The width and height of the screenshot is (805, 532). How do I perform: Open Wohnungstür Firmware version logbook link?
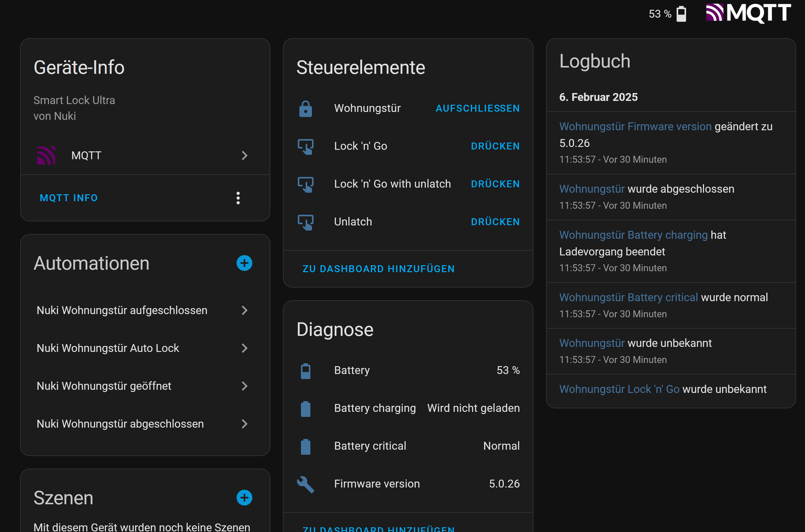(635, 126)
